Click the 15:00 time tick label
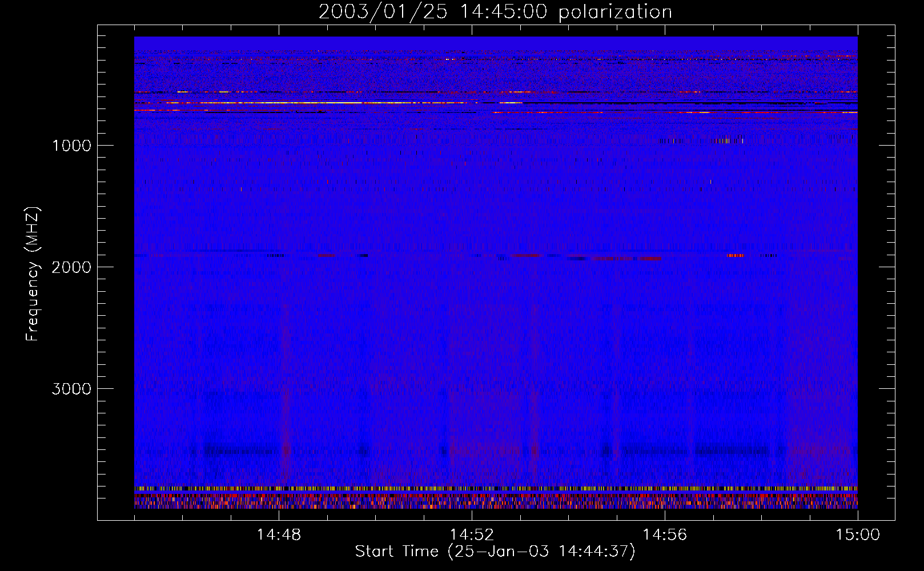The height and width of the screenshot is (571, 924). (858, 535)
